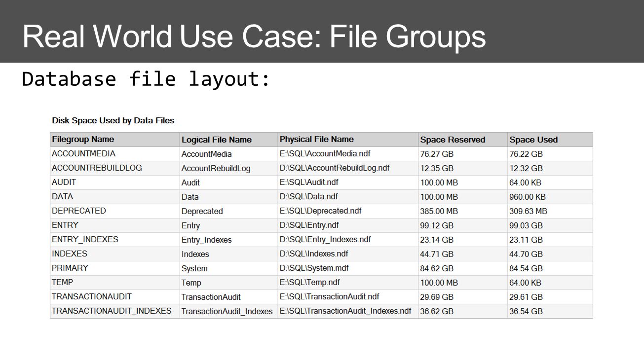Click the 309.63 MB space used value

click(x=529, y=212)
